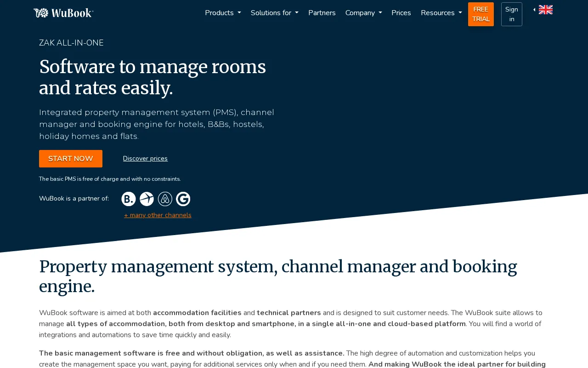Viewport: 588px width, 368px height.
Task: Click the FREE TRIAL button
Action: [x=481, y=14]
